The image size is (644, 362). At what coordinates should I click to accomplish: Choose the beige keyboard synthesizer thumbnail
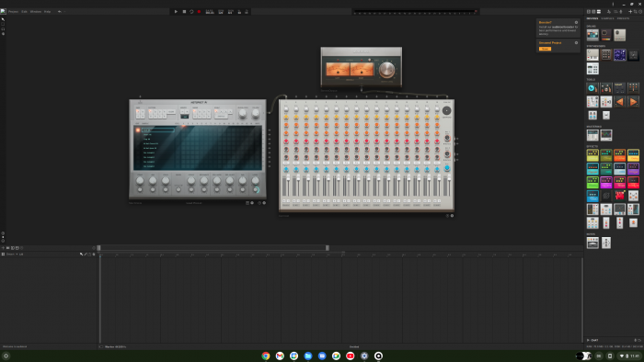(x=592, y=54)
